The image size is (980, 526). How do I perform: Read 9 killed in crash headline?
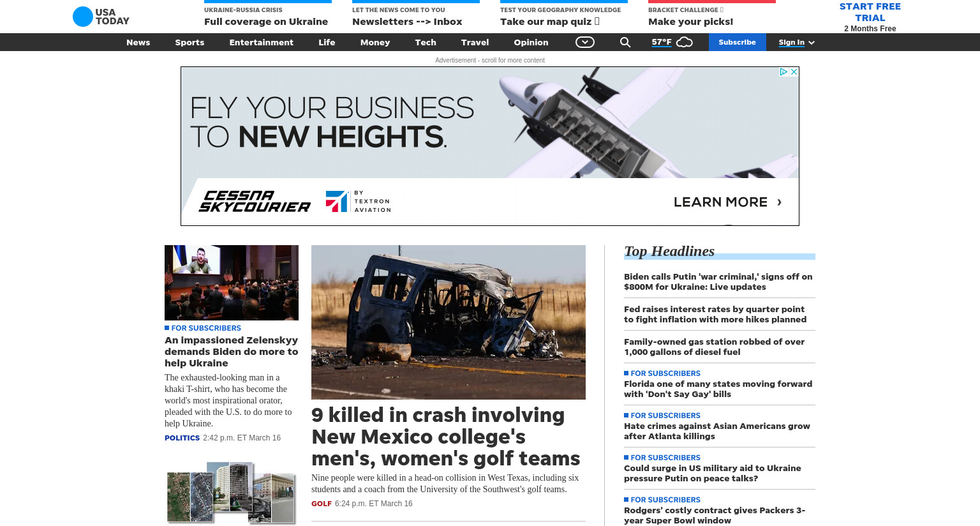pyautogui.click(x=446, y=437)
